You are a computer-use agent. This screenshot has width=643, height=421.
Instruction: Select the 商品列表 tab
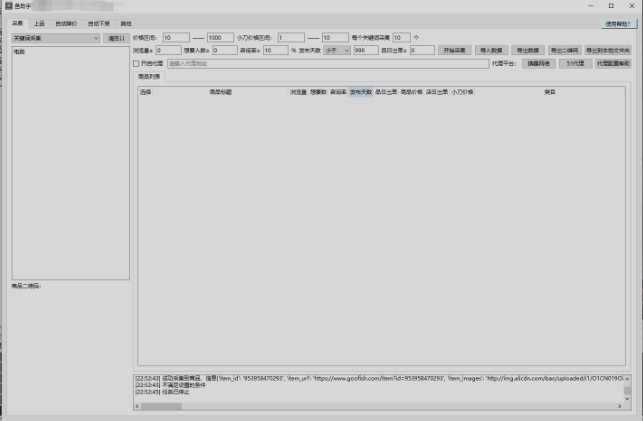click(x=150, y=76)
